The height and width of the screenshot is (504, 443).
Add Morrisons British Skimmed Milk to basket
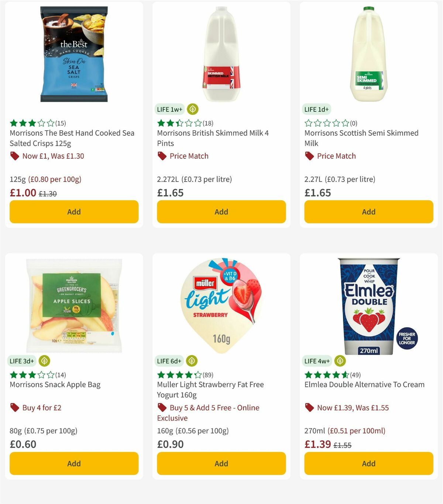click(221, 212)
